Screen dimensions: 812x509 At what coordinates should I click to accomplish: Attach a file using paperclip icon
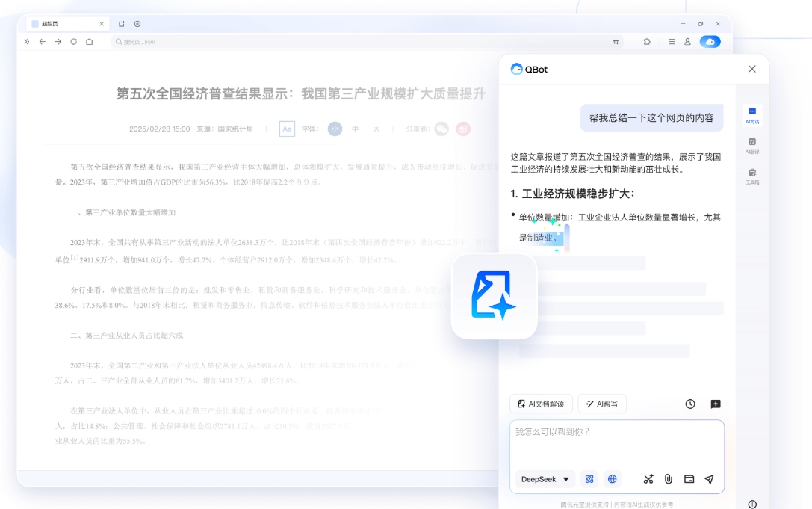click(669, 479)
